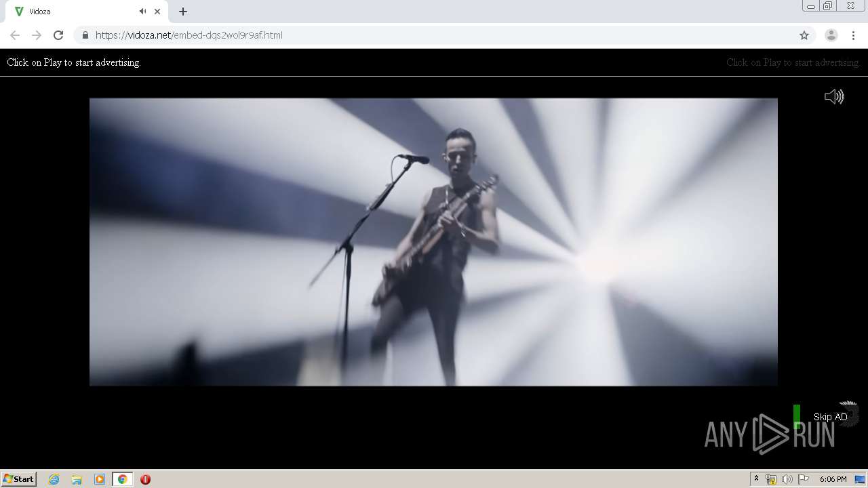Reload the Vidoza page
This screenshot has height=488, width=868.
tap(58, 35)
